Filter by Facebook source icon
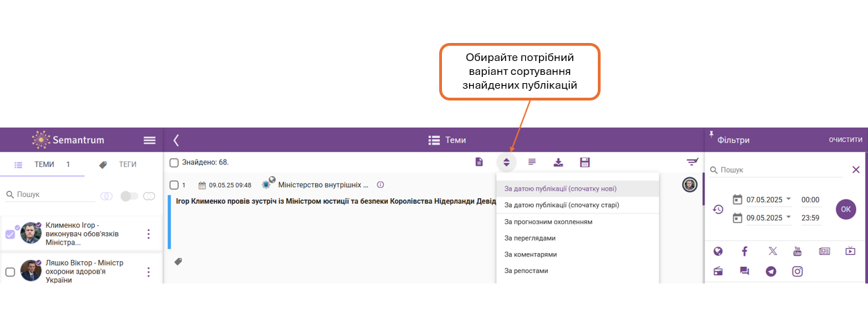Screen dimensions: 868x332 [x=745, y=252]
